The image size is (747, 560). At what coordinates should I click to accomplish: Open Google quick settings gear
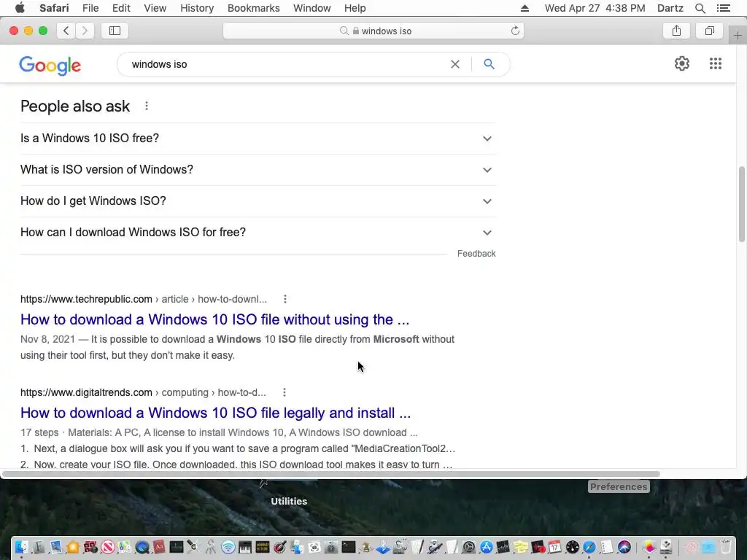(x=682, y=64)
